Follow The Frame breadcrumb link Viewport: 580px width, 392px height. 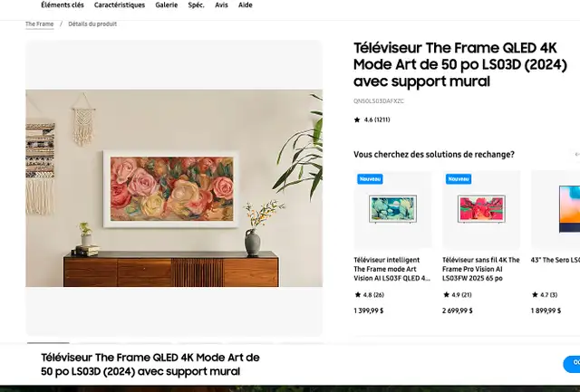39,24
